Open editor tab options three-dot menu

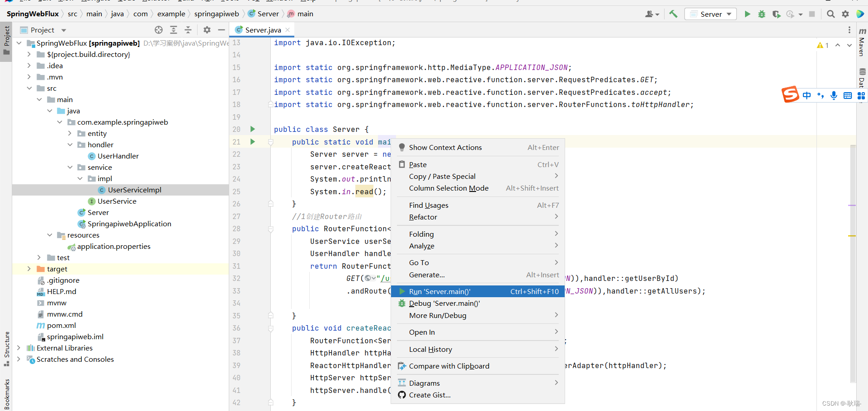click(849, 30)
